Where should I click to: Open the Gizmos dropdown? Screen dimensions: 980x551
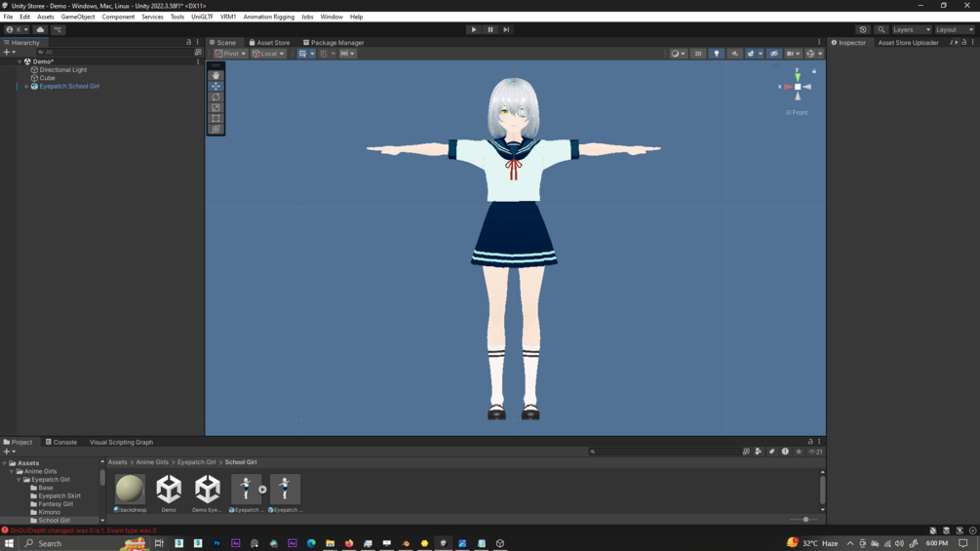pos(820,54)
